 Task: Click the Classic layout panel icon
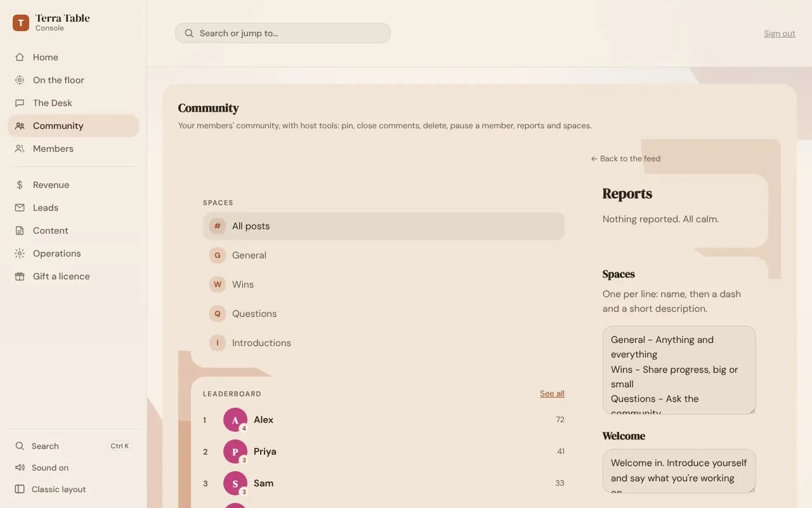pyautogui.click(x=20, y=490)
